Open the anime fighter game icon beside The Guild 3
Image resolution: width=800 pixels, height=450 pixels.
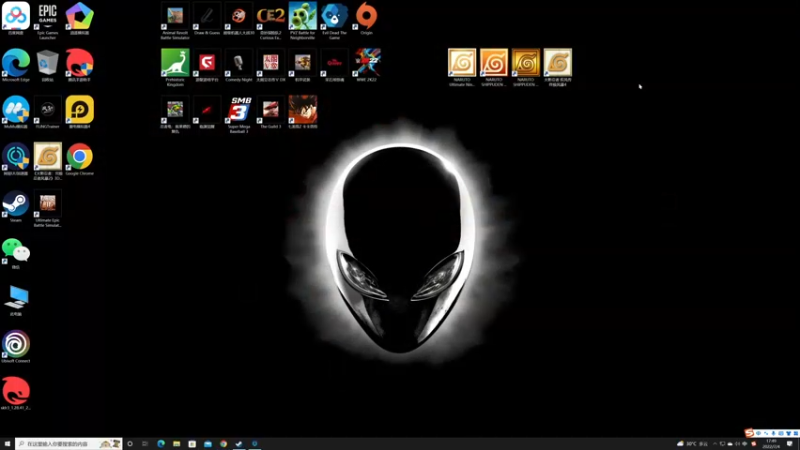pyautogui.click(x=303, y=113)
